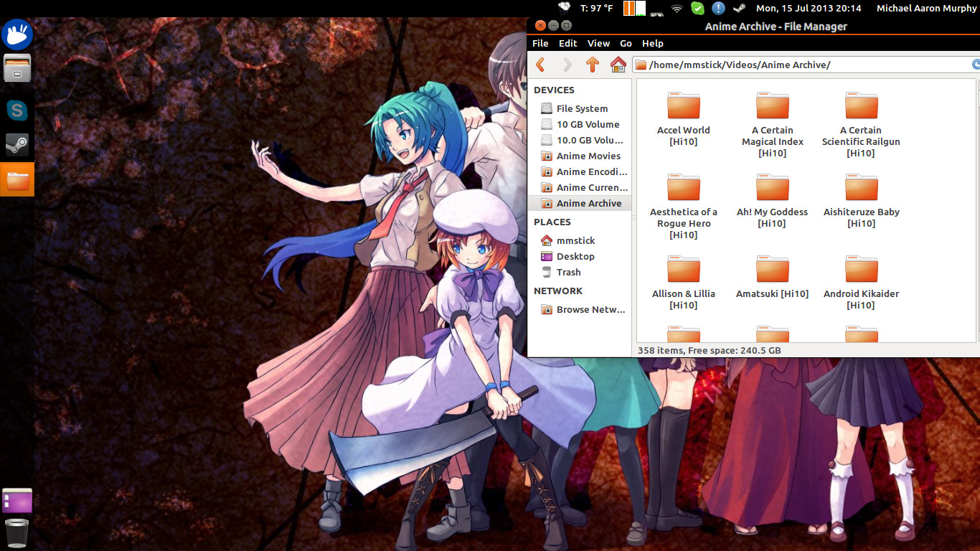Select the Android Kikaider [Hi10] folder
Screen dimensions: 980x551
click(x=861, y=283)
